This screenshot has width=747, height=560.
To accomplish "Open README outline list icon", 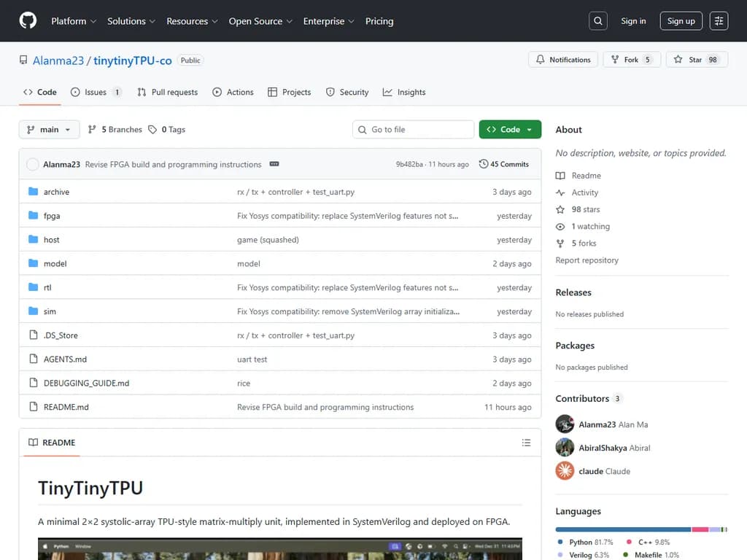I will (526, 443).
